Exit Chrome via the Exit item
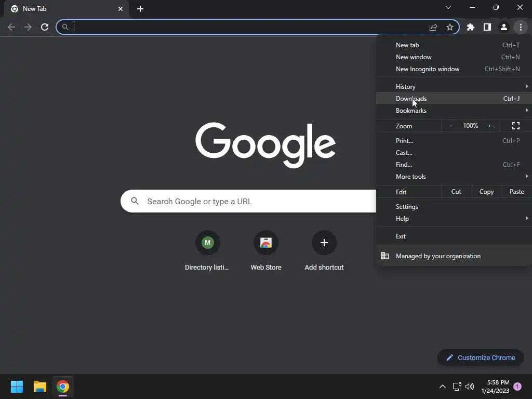This screenshot has height=399, width=532. pyautogui.click(x=454, y=236)
